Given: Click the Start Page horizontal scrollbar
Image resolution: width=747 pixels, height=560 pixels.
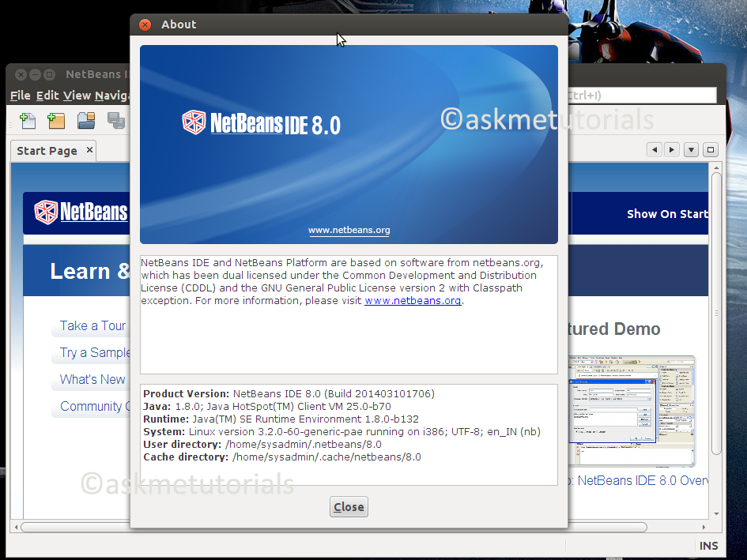Looking at the screenshot, I should tap(334, 527).
